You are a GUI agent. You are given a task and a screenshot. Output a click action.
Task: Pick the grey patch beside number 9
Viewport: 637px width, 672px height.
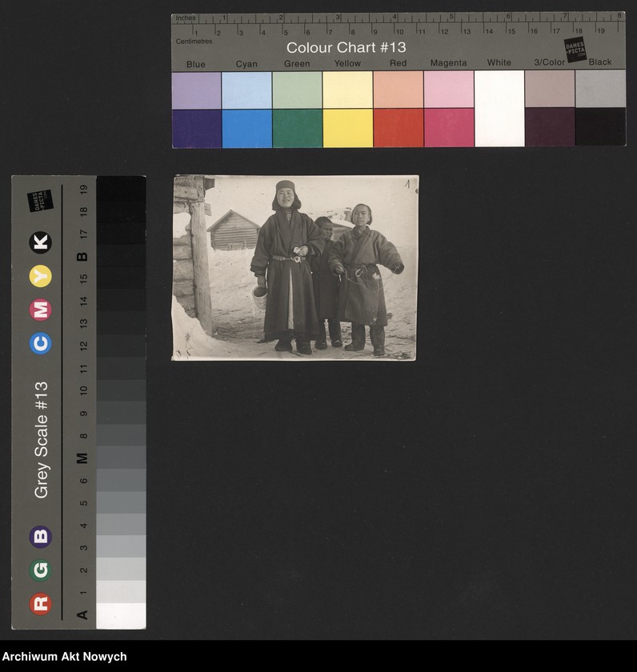tap(122, 413)
